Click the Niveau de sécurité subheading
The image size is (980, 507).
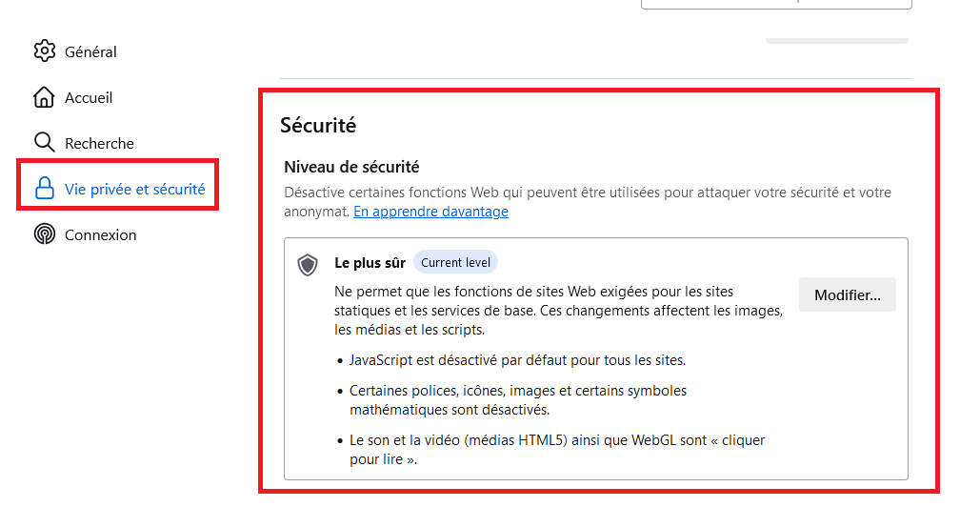click(x=351, y=167)
